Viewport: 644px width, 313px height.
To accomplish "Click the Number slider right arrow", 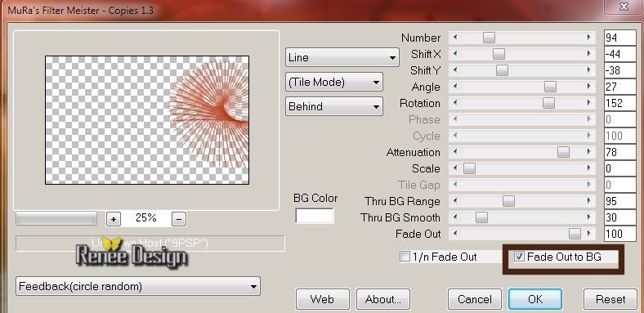I will [x=589, y=38].
